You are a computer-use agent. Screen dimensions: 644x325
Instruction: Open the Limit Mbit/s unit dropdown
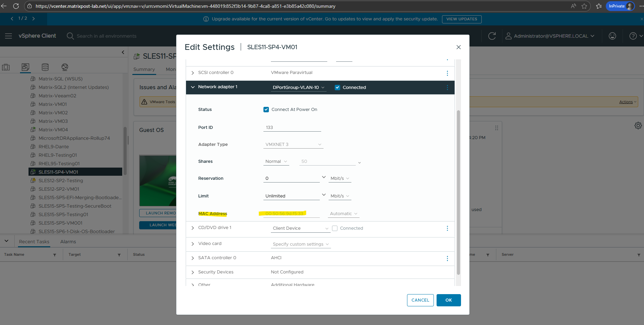coord(340,196)
